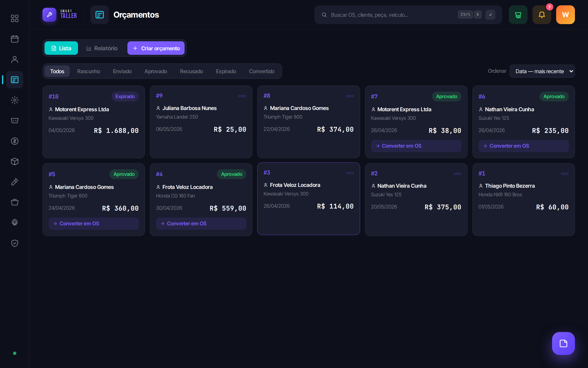Click the enter key icon in search bar
This screenshot has height=368, width=588.
pyautogui.click(x=490, y=15)
